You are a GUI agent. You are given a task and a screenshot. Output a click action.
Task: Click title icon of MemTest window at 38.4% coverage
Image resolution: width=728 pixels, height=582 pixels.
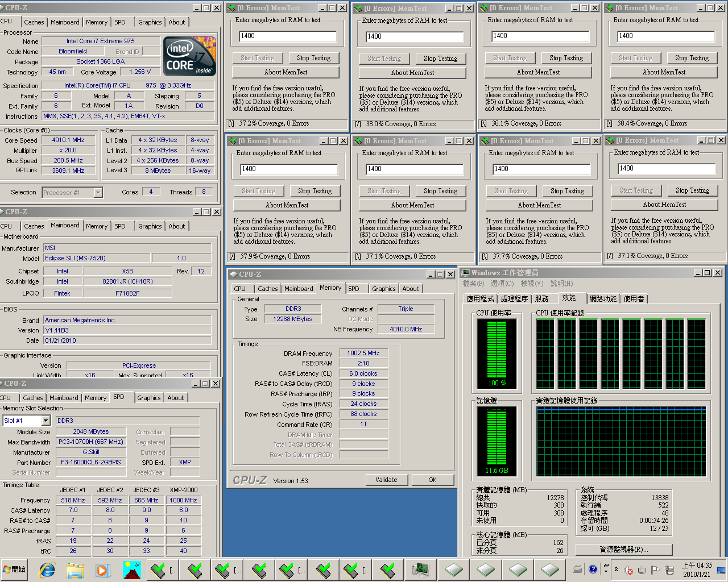(x=610, y=8)
